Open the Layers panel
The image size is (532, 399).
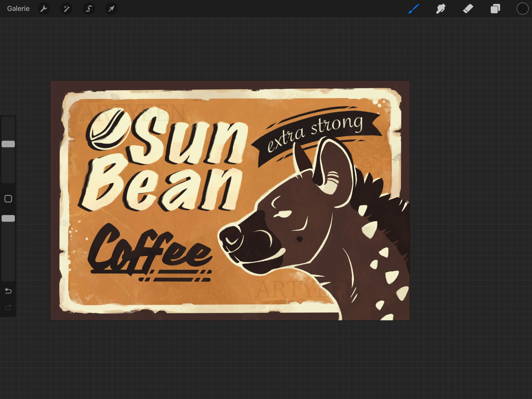click(495, 9)
